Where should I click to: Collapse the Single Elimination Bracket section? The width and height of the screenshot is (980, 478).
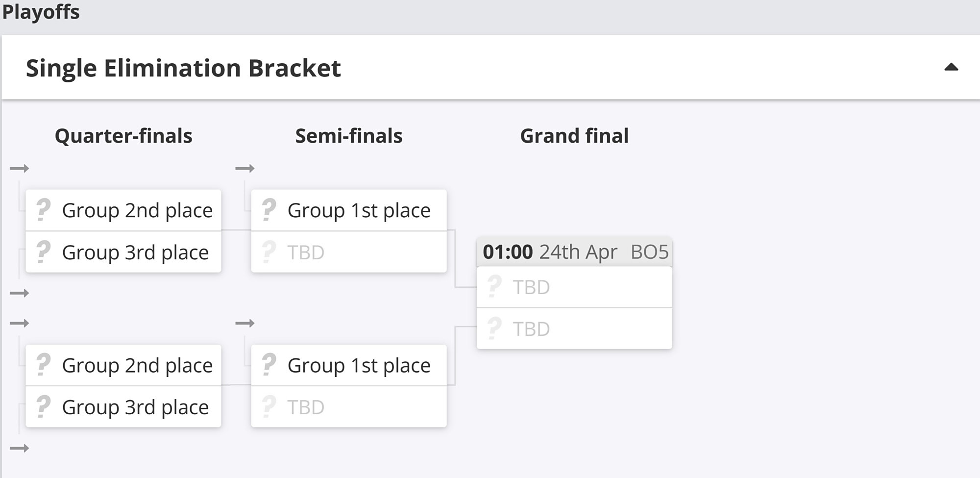pyautogui.click(x=951, y=67)
